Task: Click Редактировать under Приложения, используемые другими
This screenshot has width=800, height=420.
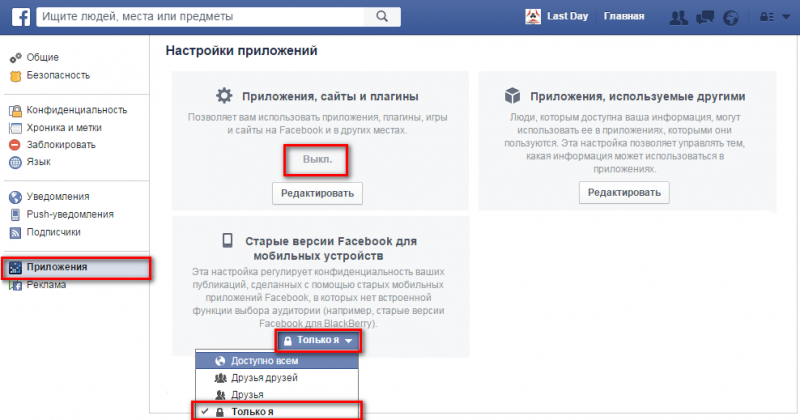Action: click(x=624, y=192)
